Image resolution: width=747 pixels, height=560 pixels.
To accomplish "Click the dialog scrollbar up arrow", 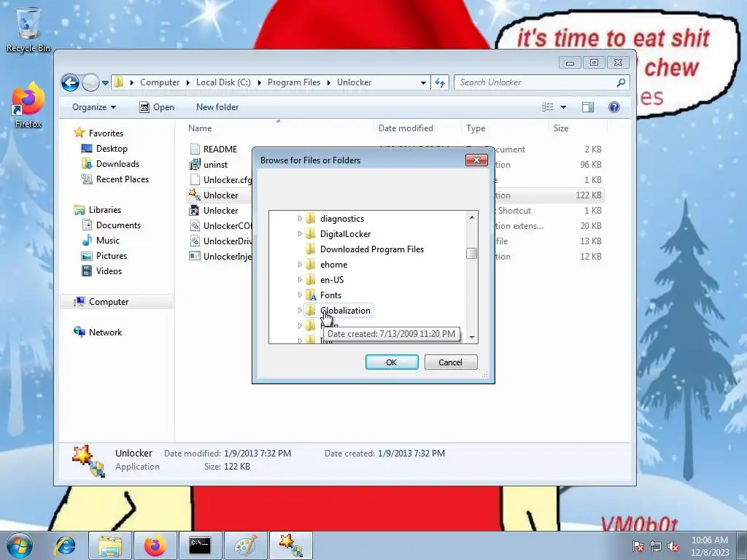I will pos(472,217).
